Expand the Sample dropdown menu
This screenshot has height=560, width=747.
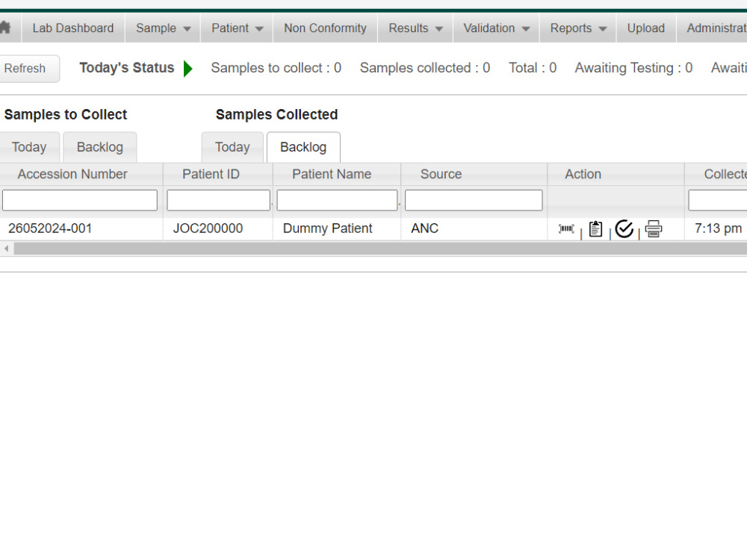click(163, 28)
